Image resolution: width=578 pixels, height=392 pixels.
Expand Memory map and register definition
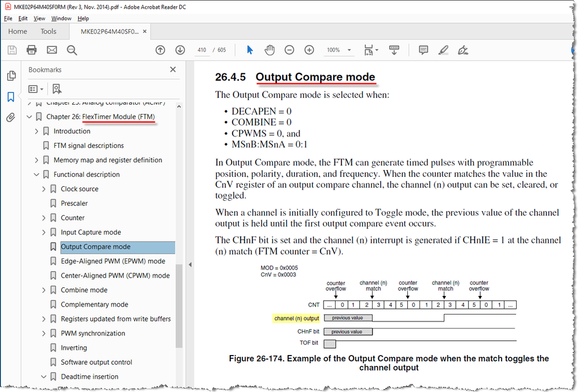pos(36,160)
